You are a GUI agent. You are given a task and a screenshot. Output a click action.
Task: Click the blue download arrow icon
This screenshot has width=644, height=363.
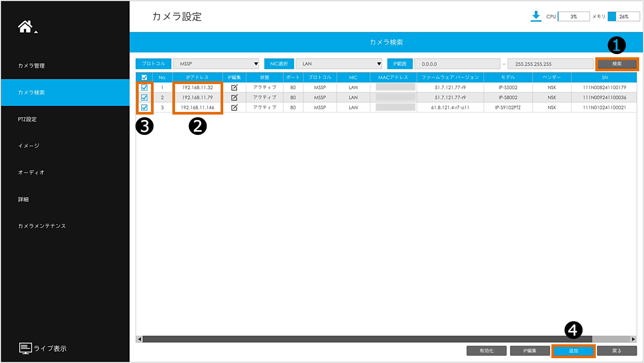tap(536, 17)
